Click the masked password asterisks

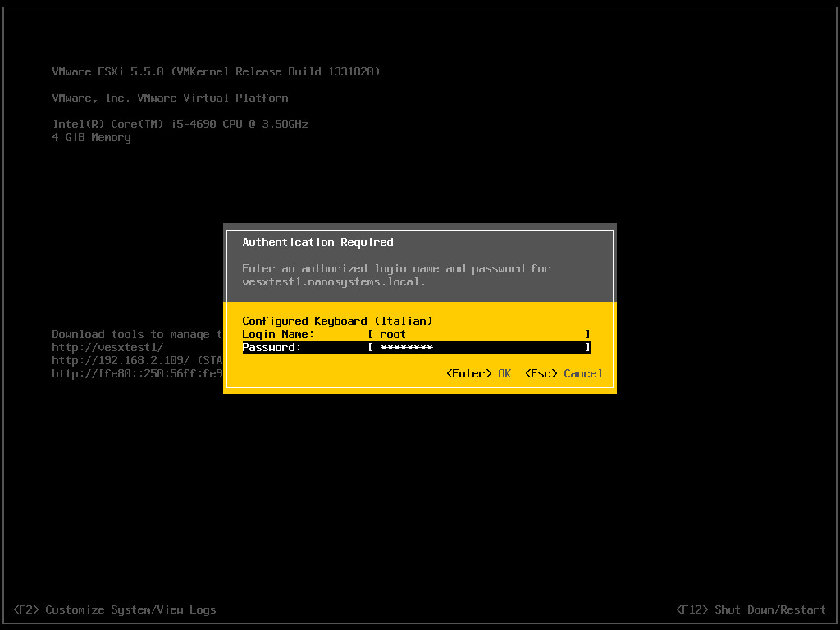407,348
